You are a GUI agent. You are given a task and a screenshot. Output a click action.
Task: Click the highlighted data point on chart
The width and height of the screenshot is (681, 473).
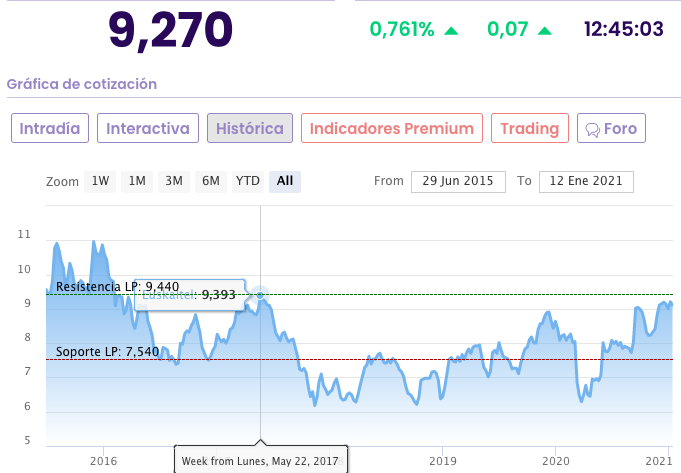click(x=260, y=294)
